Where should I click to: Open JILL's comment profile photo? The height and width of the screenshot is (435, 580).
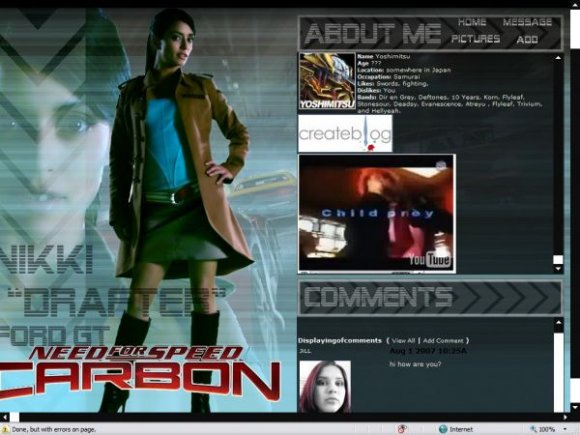point(325,387)
